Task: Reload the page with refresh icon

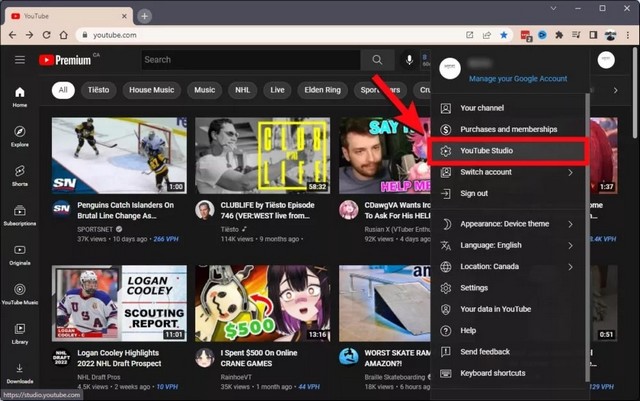Action: [47, 35]
